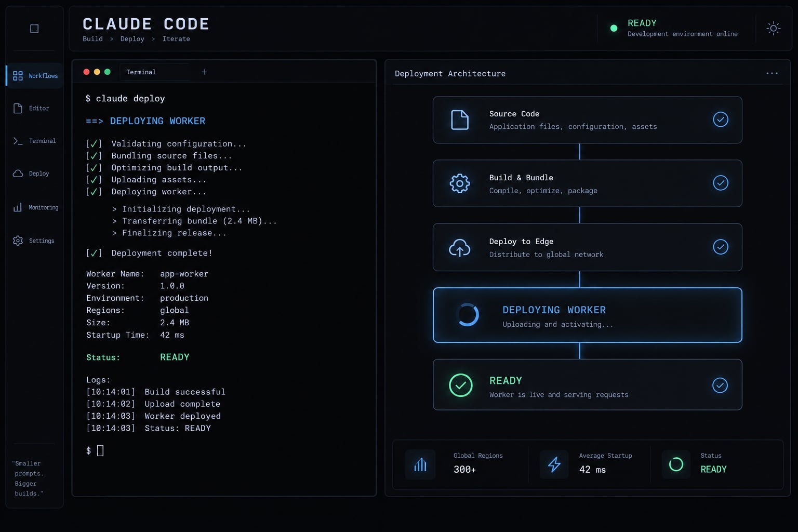
Task: Click the CLAUDE CODE title
Action: point(145,24)
